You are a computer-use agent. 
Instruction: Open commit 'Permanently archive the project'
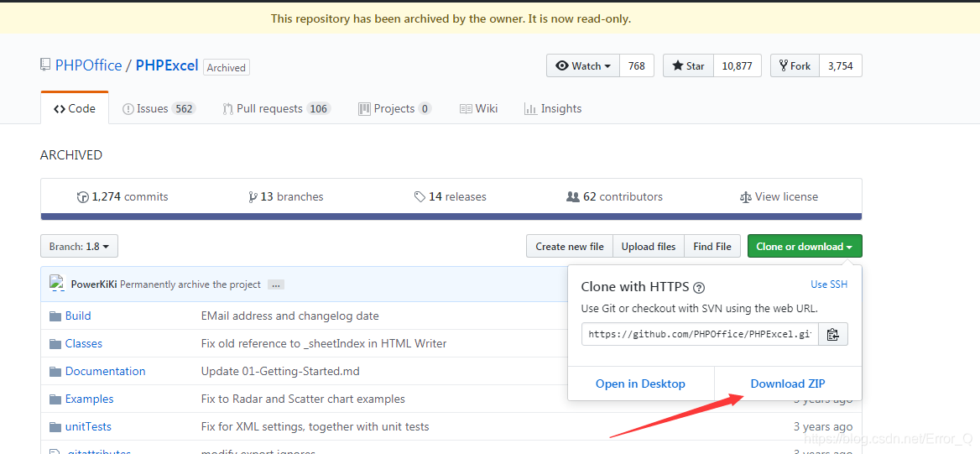pyautogui.click(x=190, y=284)
